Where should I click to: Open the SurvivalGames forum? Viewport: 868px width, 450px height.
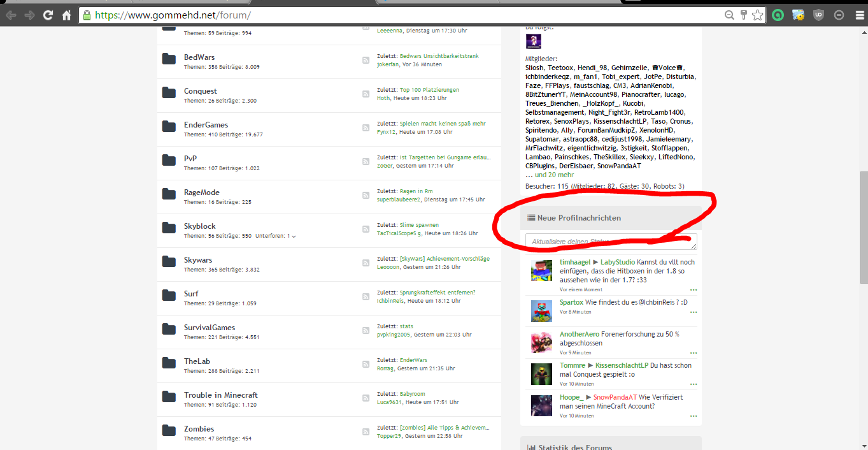210,328
